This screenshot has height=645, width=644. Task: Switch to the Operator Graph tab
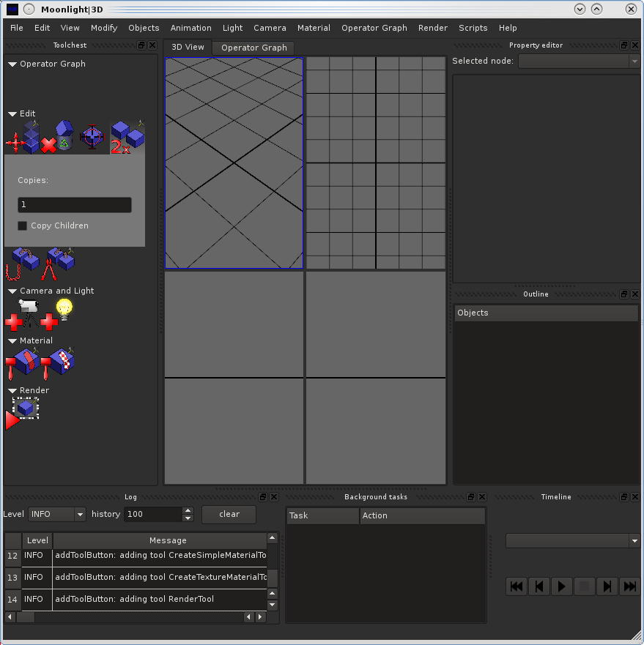[x=254, y=48]
